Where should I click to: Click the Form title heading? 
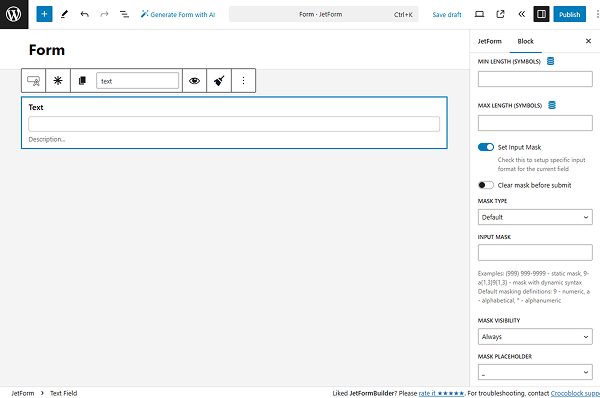tap(47, 50)
